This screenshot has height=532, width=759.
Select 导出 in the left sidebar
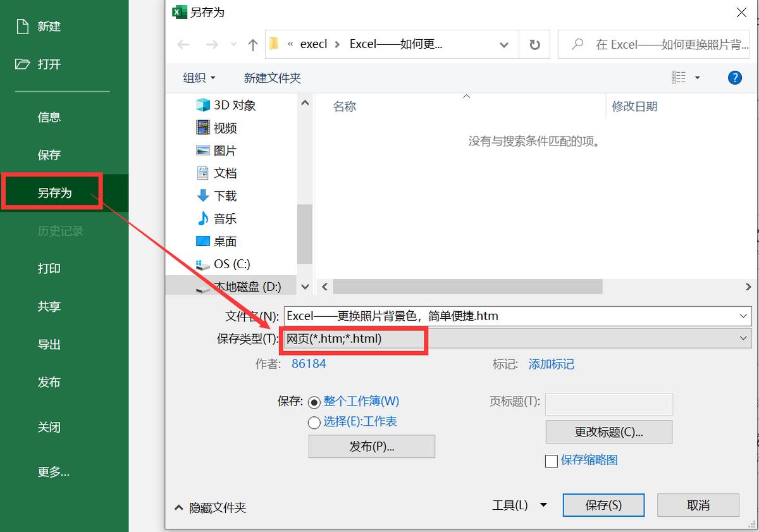click(x=49, y=344)
